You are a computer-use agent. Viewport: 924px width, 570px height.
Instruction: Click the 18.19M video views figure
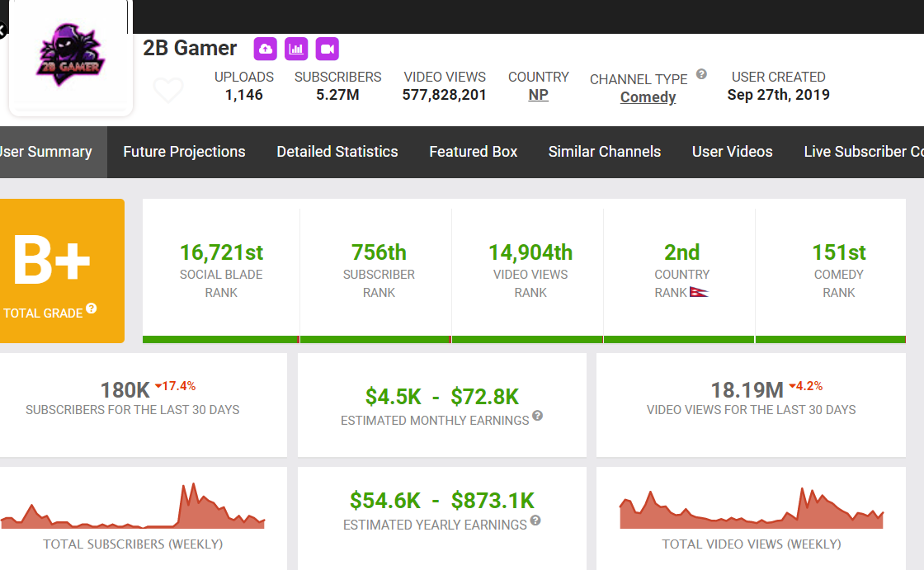click(x=747, y=390)
